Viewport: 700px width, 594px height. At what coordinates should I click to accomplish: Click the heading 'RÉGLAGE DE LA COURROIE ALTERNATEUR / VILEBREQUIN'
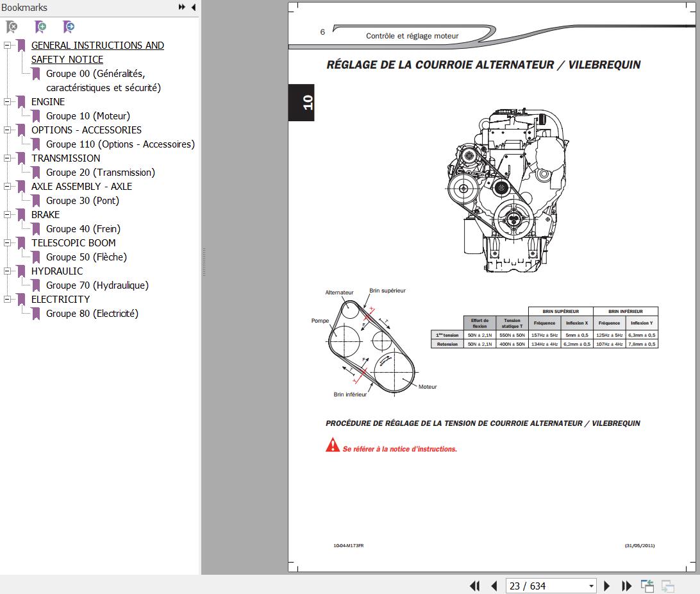click(x=483, y=65)
